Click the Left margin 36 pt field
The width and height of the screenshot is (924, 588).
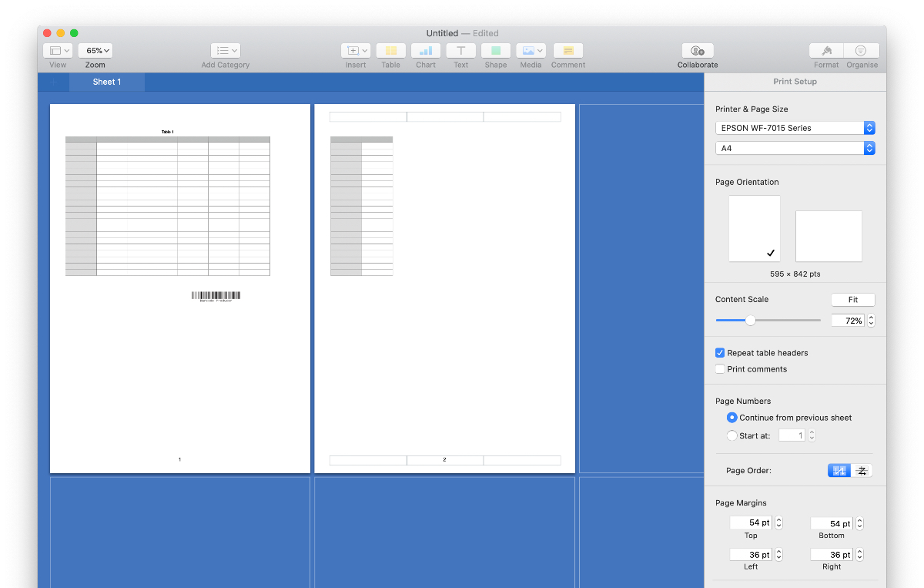point(751,555)
